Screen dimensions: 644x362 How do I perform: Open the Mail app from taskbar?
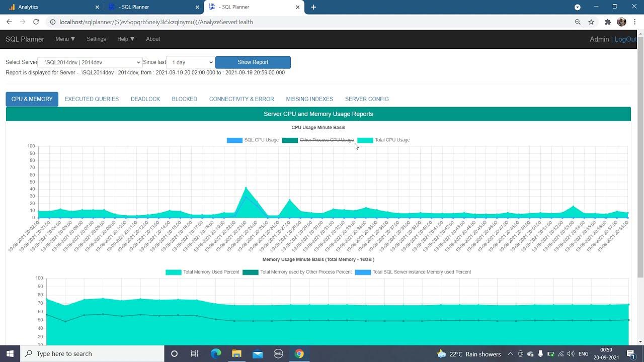(x=258, y=354)
